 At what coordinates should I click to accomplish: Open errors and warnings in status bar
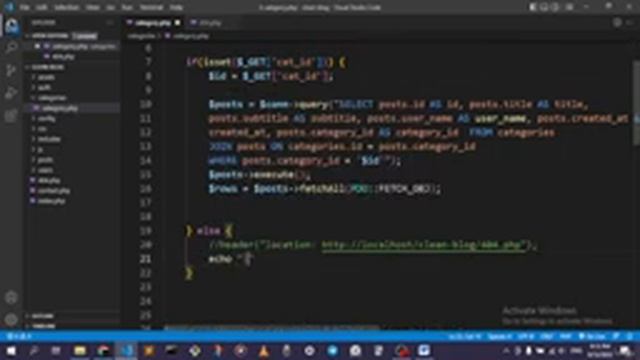tap(20, 337)
